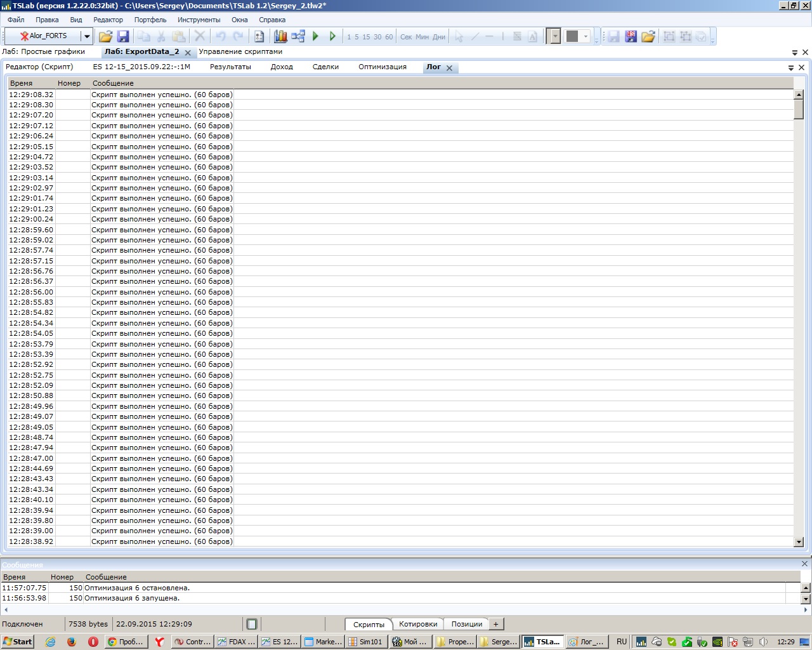This screenshot has height=650, width=812.
Task: Open the gray color picker dropdown
Action: tap(586, 36)
